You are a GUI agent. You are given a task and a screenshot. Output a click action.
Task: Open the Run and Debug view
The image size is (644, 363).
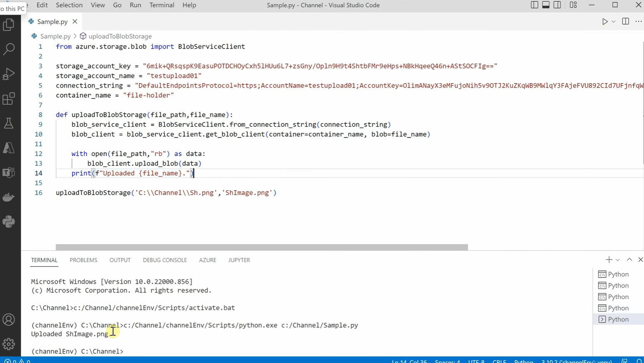9,74
